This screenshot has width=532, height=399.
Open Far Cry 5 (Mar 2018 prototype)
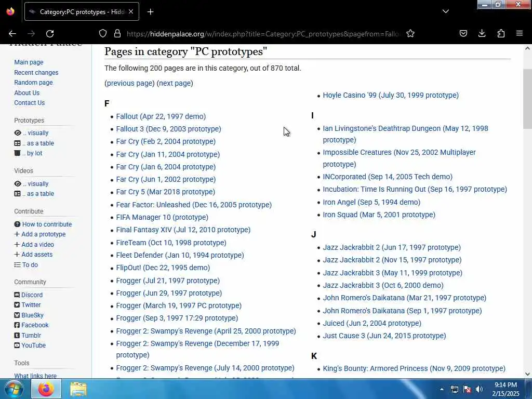(x=166, y=192)
